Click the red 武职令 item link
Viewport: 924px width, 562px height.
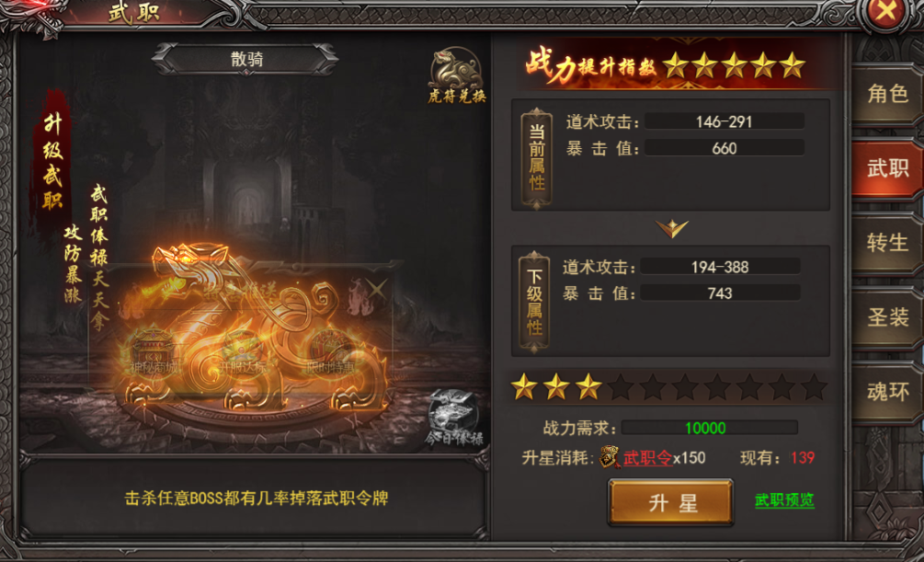(647, 458)
